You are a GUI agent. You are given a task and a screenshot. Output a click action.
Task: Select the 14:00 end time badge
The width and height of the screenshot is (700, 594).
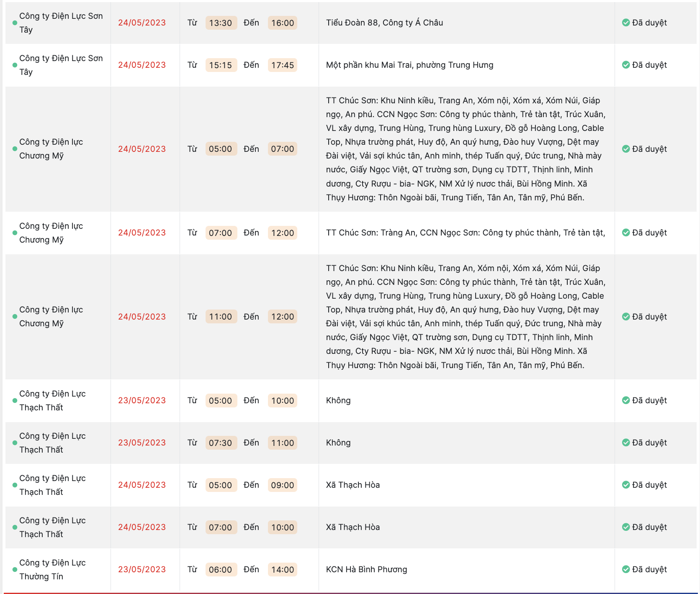(x=283, y=570)
